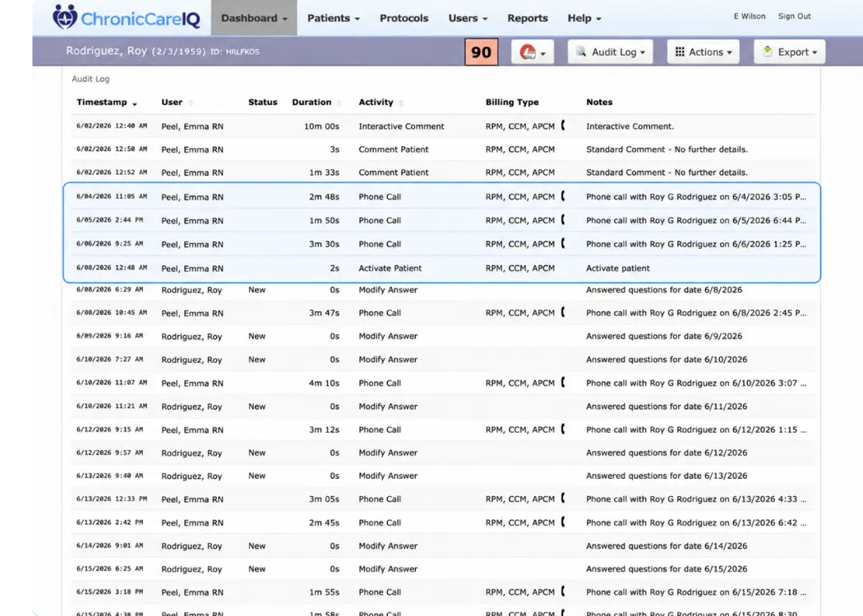Sort by Timestamp column
This screenshot has height=616, width=863.
[106, 103]
